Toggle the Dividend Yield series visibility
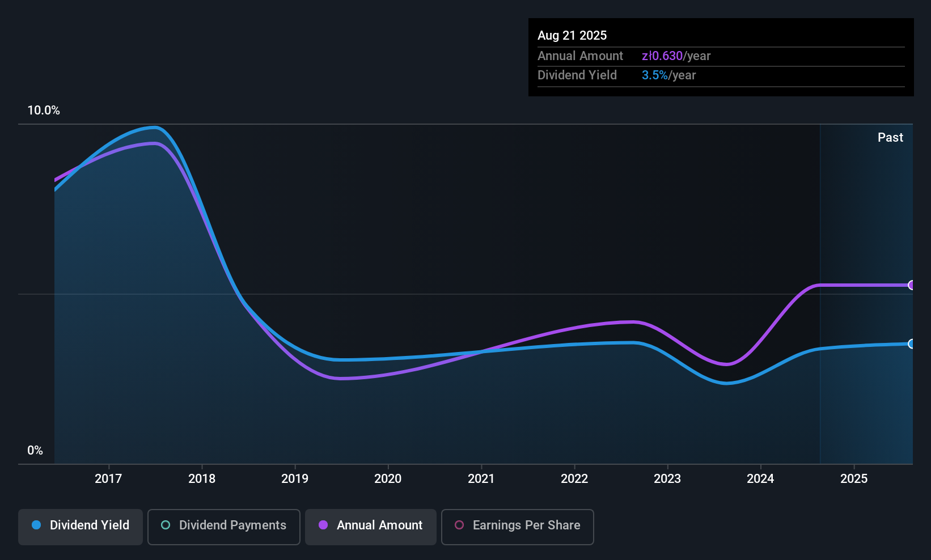 [x=80, y=526]
